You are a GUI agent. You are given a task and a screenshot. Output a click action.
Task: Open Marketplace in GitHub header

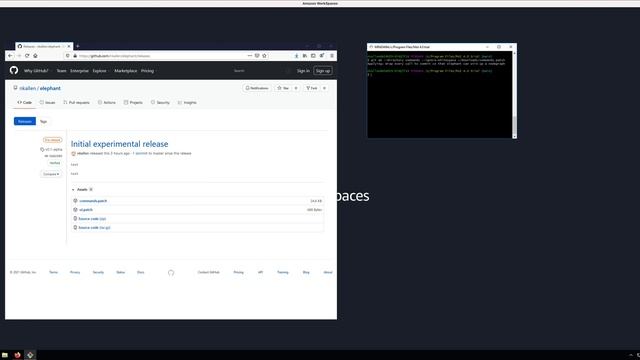(x=126, y=71)
